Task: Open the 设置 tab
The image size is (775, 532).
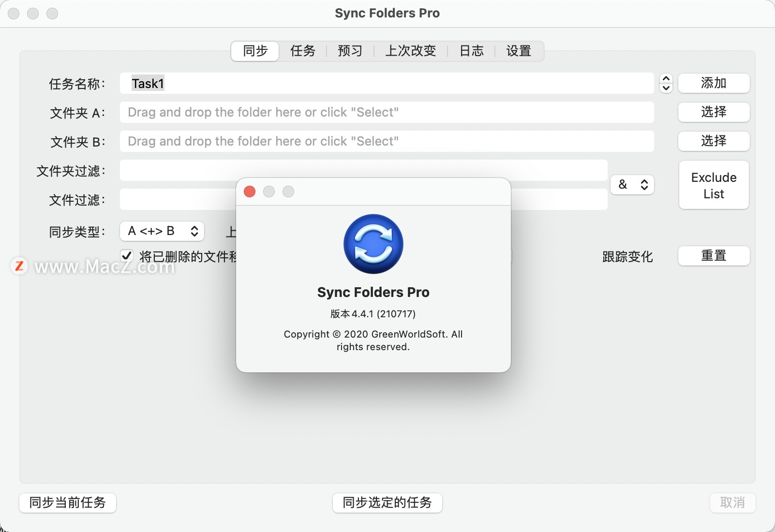Action: click(x=519, y=51)
